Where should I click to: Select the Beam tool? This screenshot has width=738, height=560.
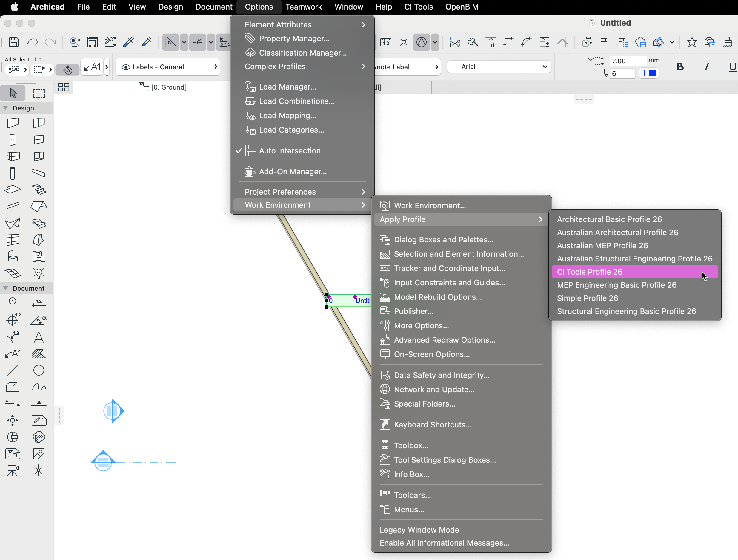(39, 173)
